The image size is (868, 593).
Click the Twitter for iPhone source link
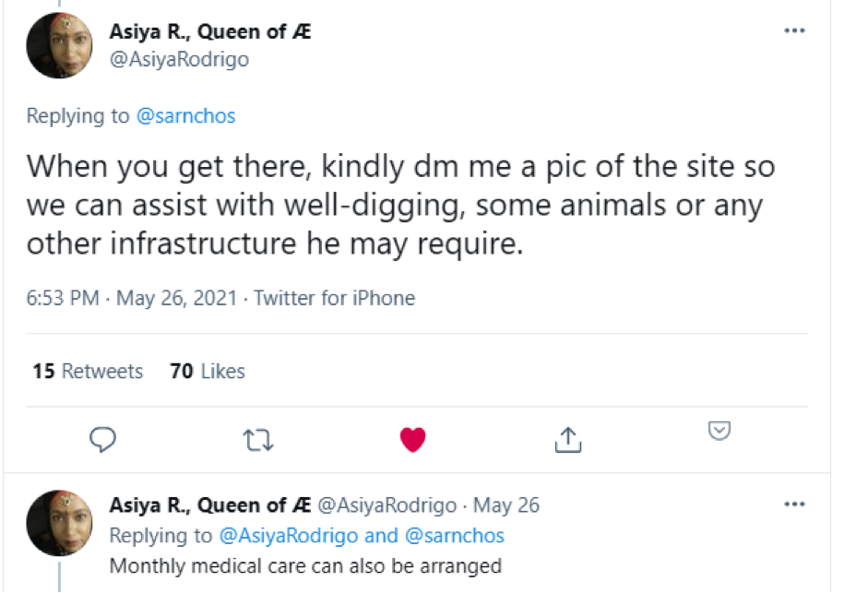coord(335,298)
